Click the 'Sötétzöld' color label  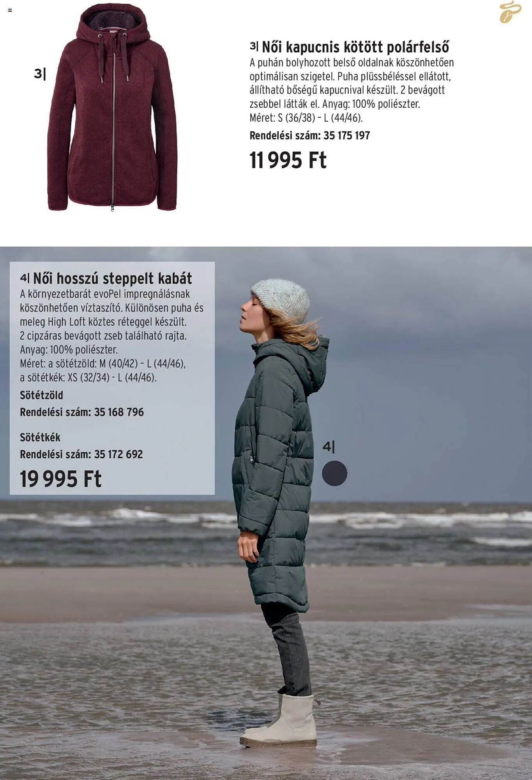41,395
